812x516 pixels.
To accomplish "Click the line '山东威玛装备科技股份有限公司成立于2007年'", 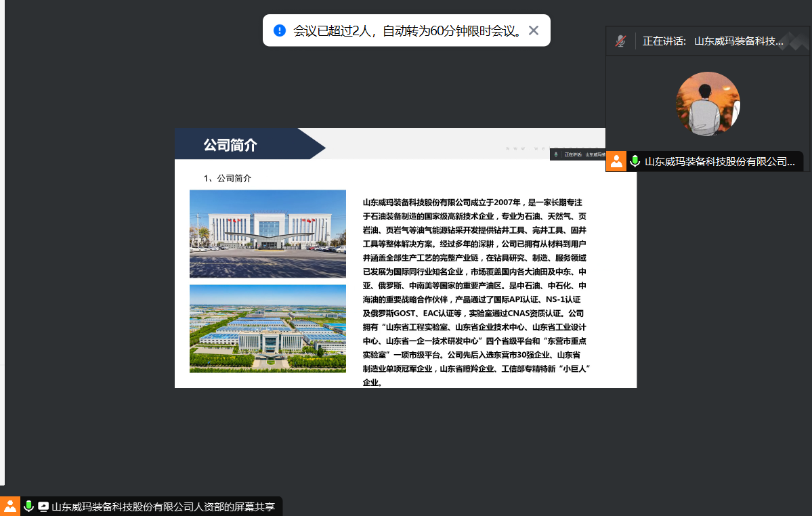I will (x=472, y=202).
